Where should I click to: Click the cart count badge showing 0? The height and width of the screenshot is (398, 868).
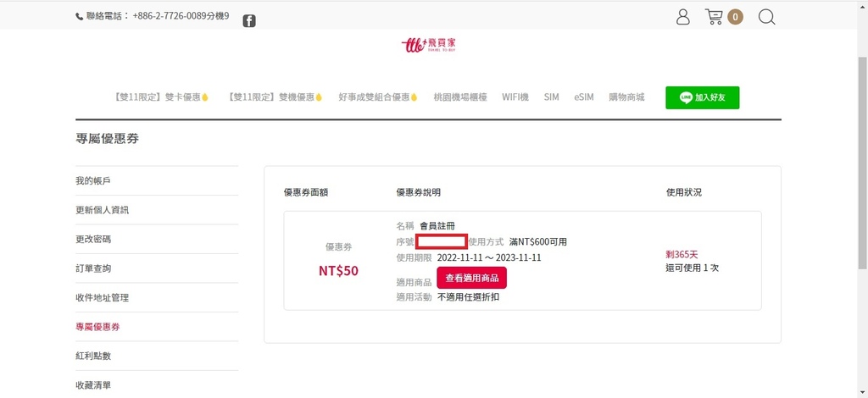[735, 17]
